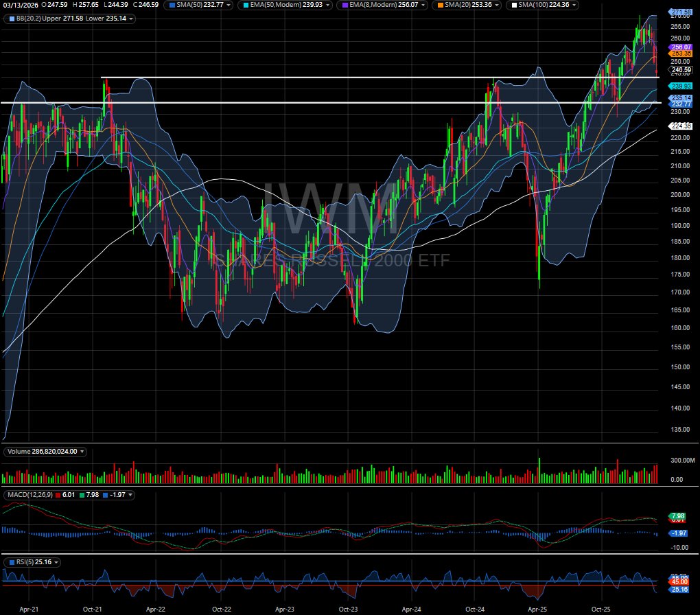Viewport: 700px width, 615px height.
Task: Click the Oct-23 time axis label
Action: 348,610
